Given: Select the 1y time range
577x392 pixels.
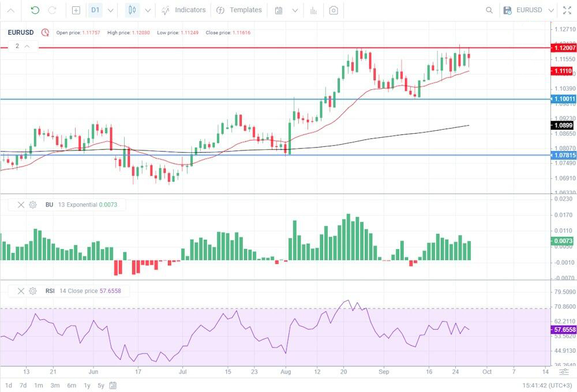Looking at the screenshot, I should pyautogui.click(x=87, y=386).
